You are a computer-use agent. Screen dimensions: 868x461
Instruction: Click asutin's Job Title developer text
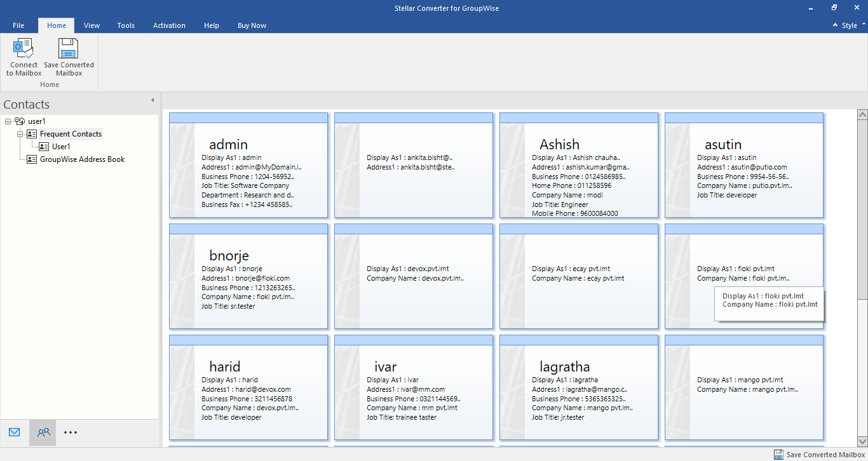pyautogui.click(x=727, y=196)
